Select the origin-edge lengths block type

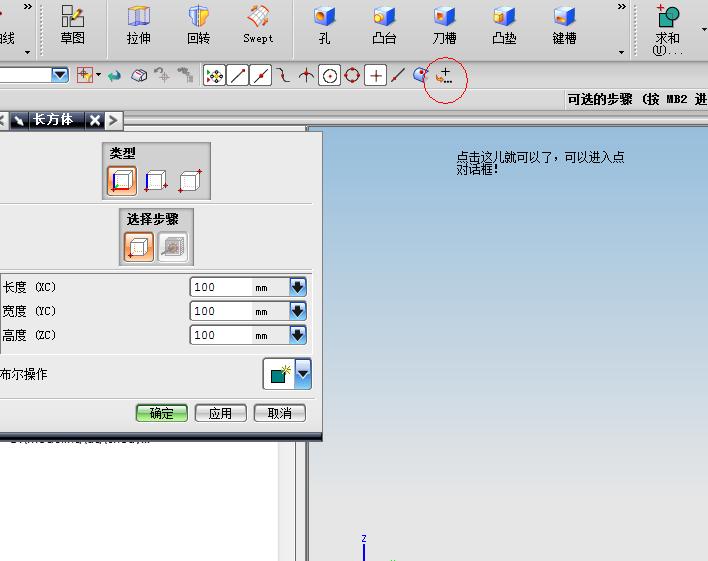[122, 181]
